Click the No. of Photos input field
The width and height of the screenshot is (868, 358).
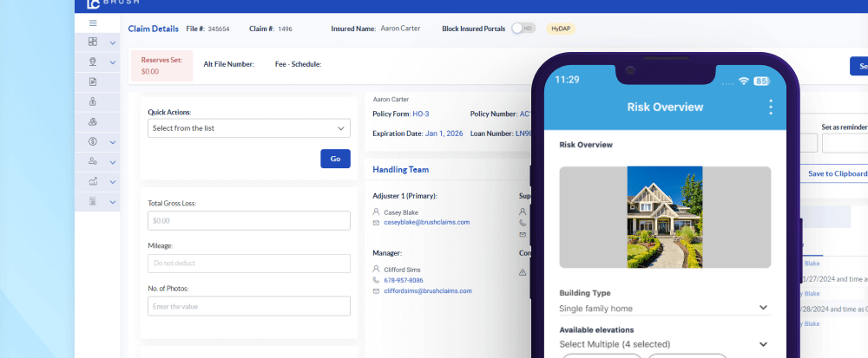[x=249, y=306]
